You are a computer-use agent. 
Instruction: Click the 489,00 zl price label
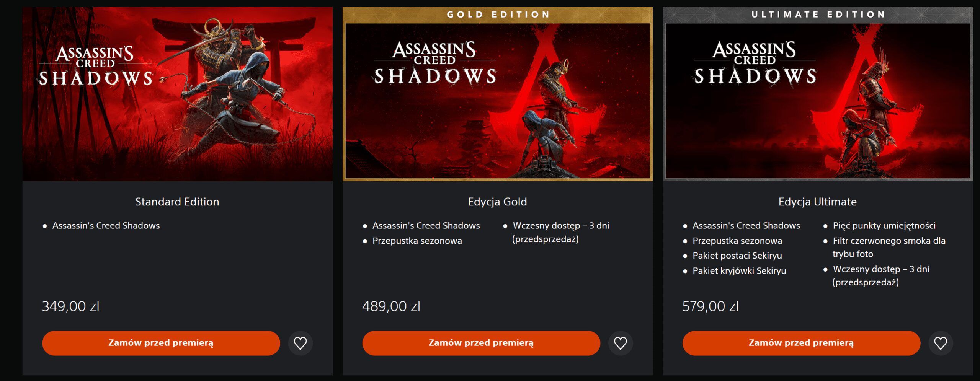click(x=391, y=306)
